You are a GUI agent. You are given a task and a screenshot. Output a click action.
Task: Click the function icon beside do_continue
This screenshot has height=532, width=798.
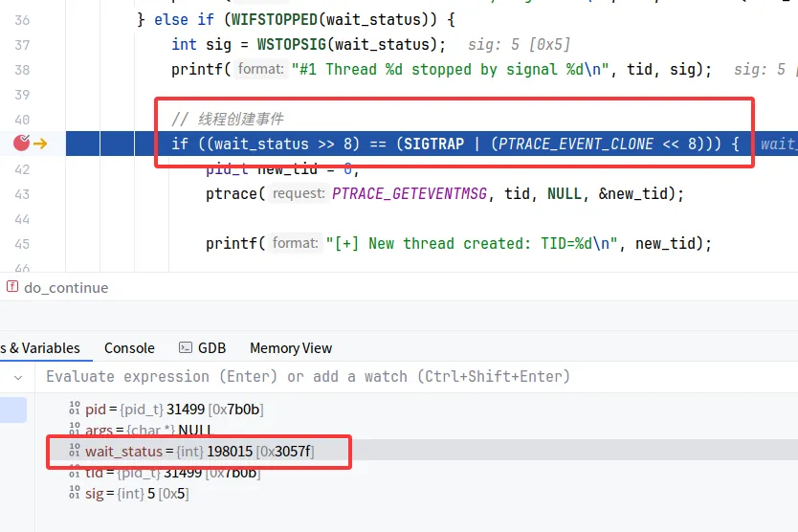coord(12,287)
